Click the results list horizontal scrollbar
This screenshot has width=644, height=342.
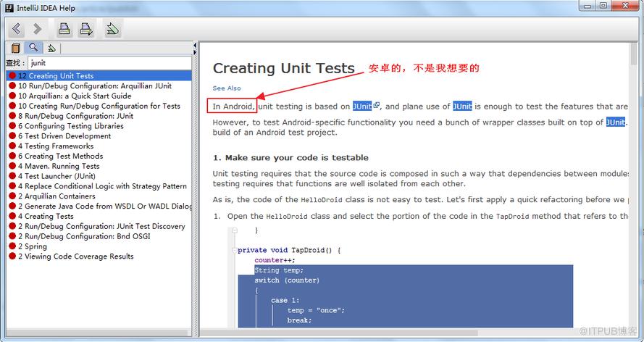tap(99, 333)
